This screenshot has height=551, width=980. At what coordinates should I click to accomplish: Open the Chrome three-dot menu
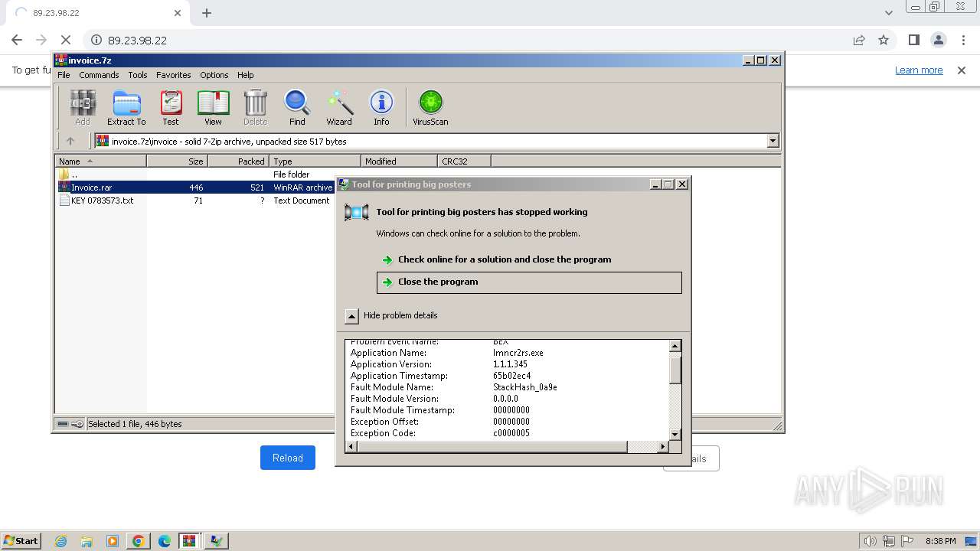962,40
